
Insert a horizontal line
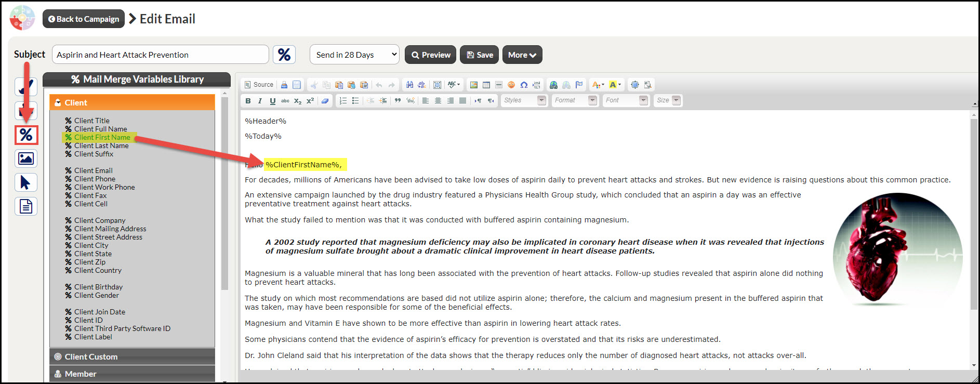click(499, 85)
